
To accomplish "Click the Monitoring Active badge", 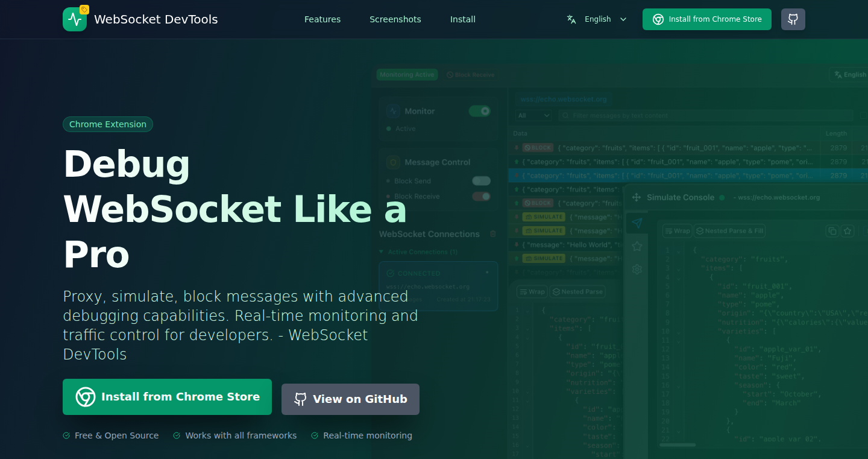I will coord(407,75).
